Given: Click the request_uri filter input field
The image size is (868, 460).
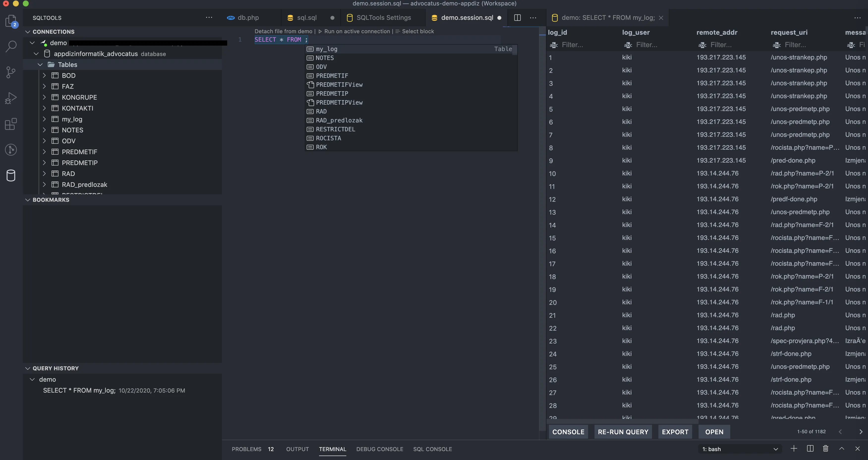Looking at the screenshot, I should pyautogui.click(x=809, y=45).
